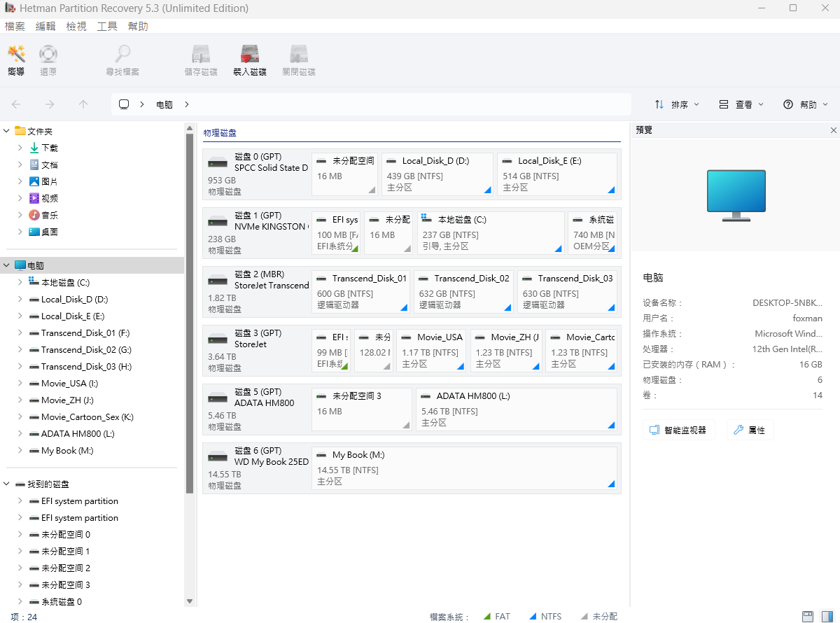
Task: Select 音乐 music folder in tree
Action: [x=50, y=216]
